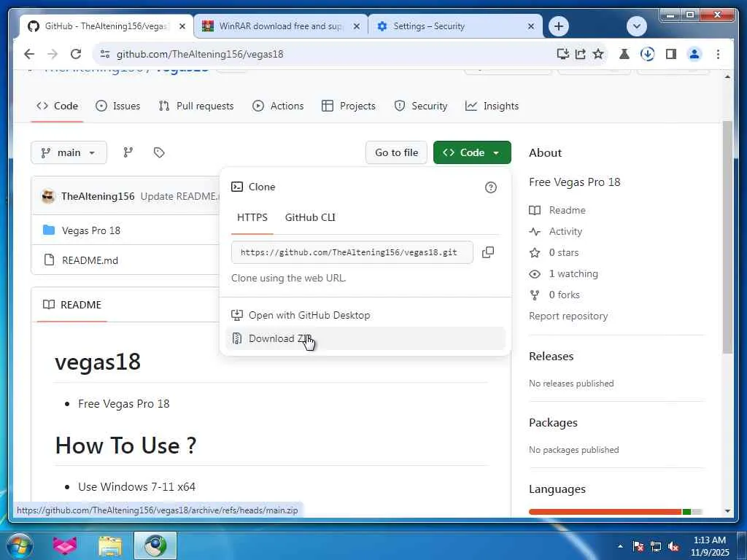This screenshot has height=560, width=747.
Task: Choose Download ZIP
Action: coord(365,338)
